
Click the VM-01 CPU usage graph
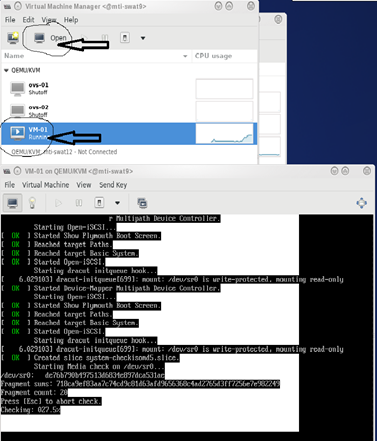click(x=224, y=134)
